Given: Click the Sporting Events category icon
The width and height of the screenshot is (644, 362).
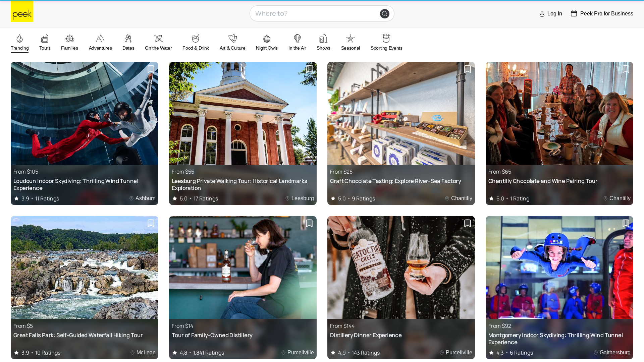Looking at the screenshot, I should click(386, 39).
